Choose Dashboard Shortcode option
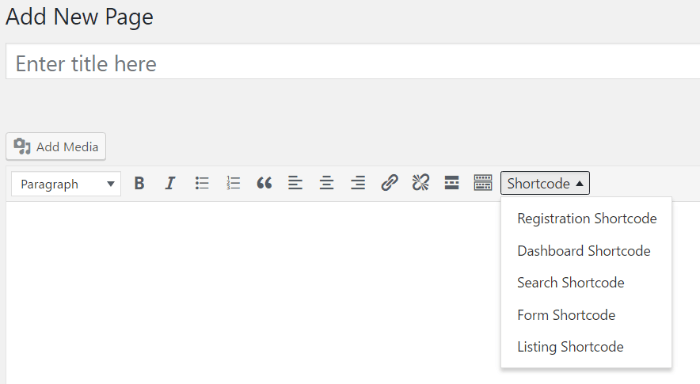 (x=586, y=251)
